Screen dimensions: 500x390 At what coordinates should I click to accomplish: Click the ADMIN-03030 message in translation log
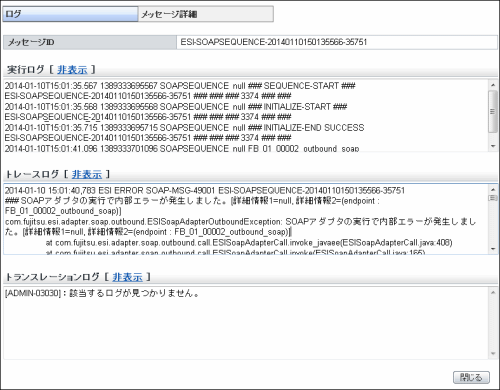pyautogui.click(x=102, y=293)
